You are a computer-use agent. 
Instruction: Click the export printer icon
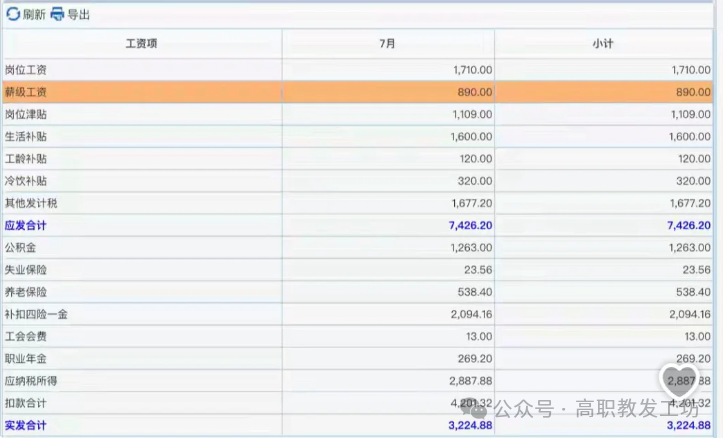[58, 14]
